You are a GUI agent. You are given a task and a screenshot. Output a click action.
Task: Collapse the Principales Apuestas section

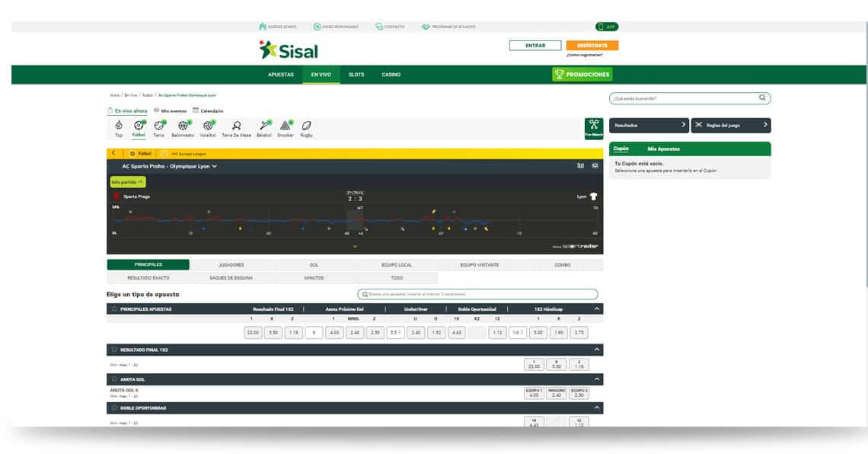point(597,309)
